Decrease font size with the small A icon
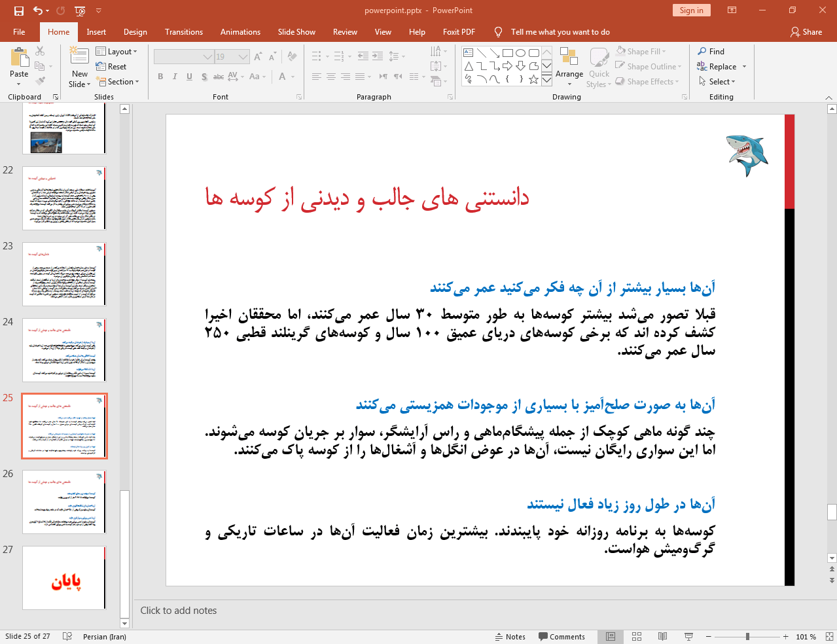 pyautogui.click(x=272, y=57)
